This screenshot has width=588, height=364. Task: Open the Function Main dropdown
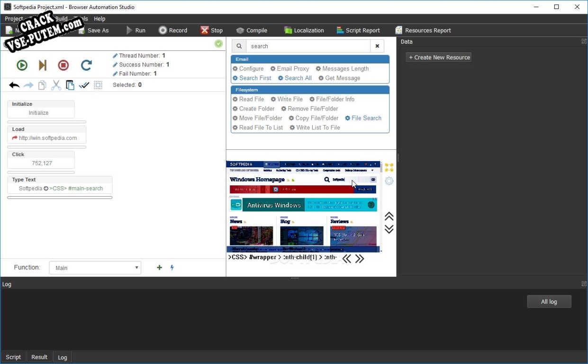tap(95, 268)
